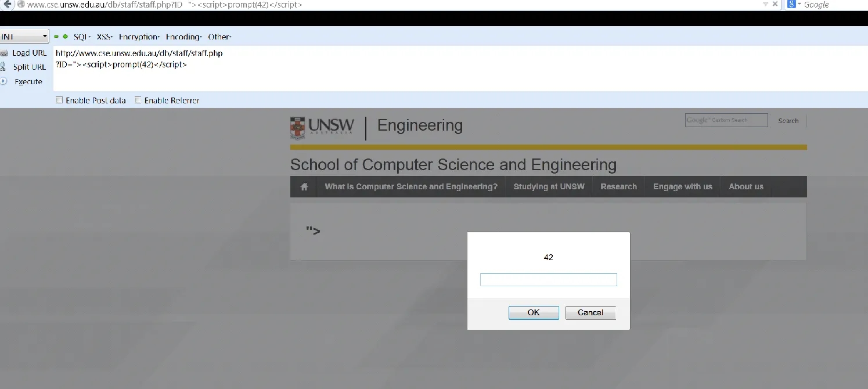The image size is (868, 389).
Task: Open the address bar history dropdown arrow
Action: (x=765, y=5)
